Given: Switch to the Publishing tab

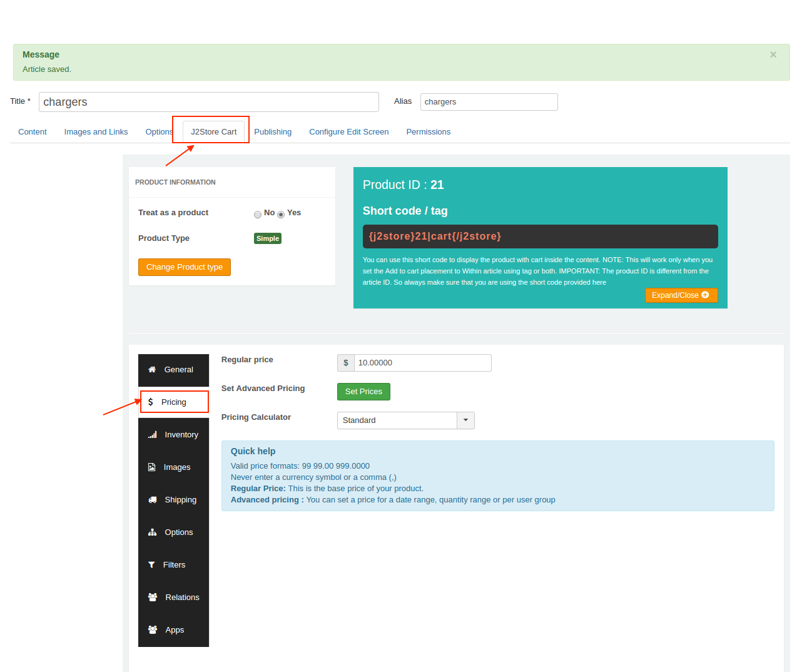Looking at the screenshot, I should (x=273, y=132).
